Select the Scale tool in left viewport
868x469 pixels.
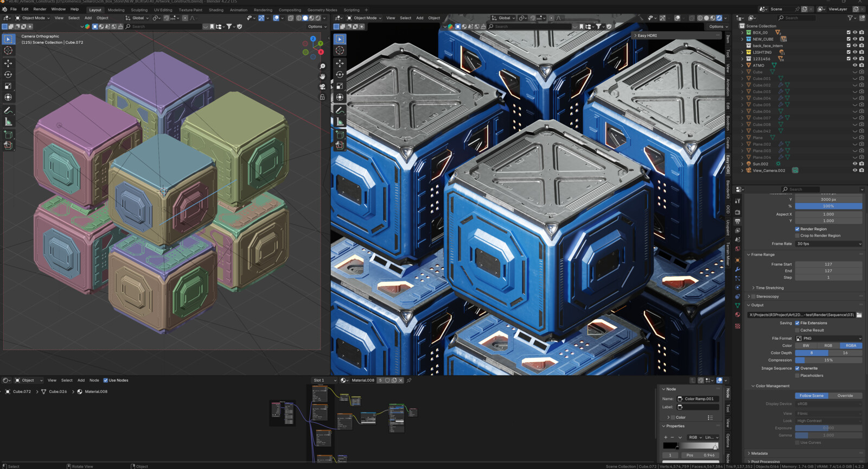[x=8, y=86]
